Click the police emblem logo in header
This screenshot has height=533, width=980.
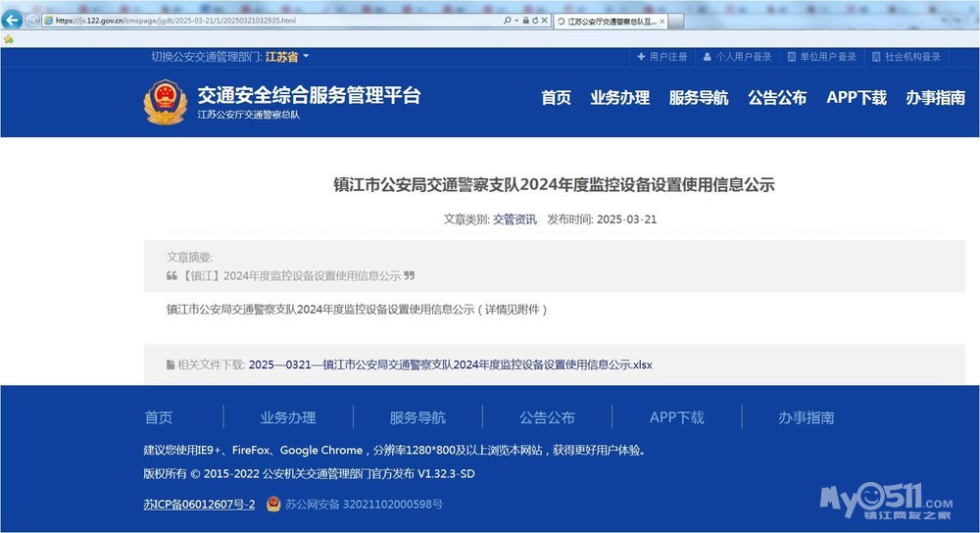point(165,102)
